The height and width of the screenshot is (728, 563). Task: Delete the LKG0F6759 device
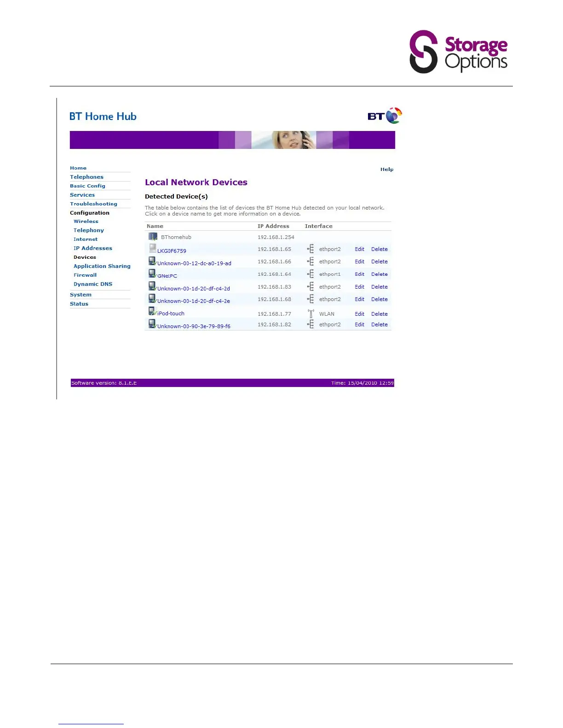point(379,249)
